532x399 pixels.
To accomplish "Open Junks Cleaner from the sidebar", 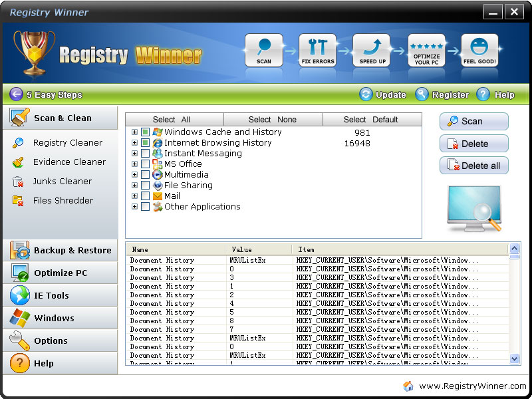I will click(x=62, y=181).
